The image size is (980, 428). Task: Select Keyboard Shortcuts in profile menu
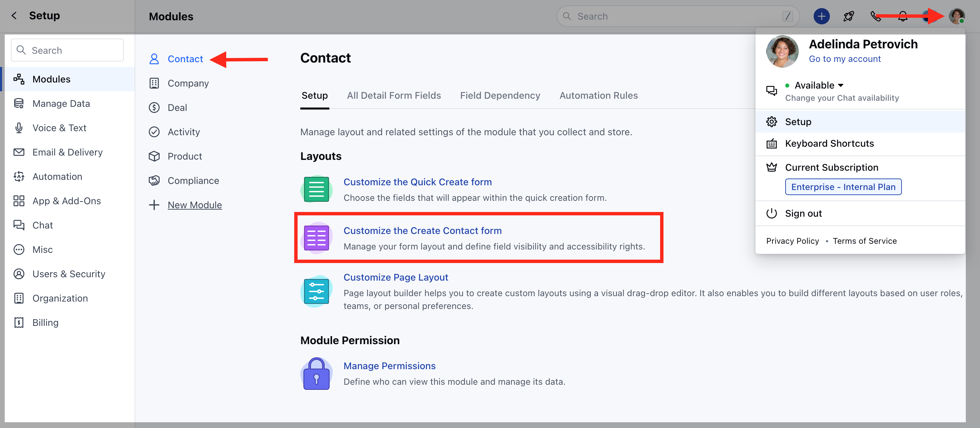click(x=829, y=143)
